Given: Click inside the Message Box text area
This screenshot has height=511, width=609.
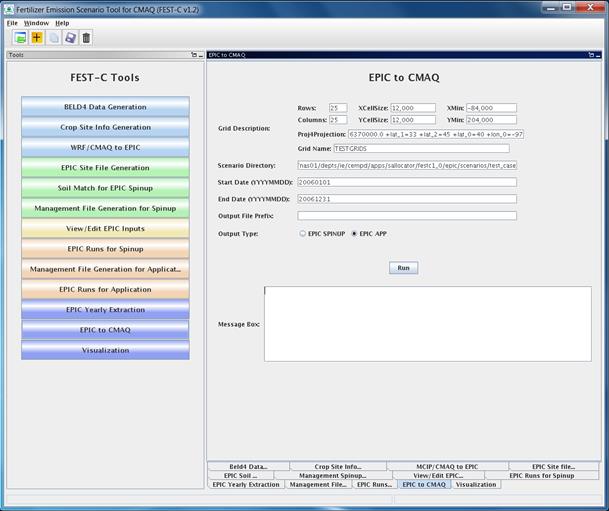Looking at the screenshot, I should point(428,324).
